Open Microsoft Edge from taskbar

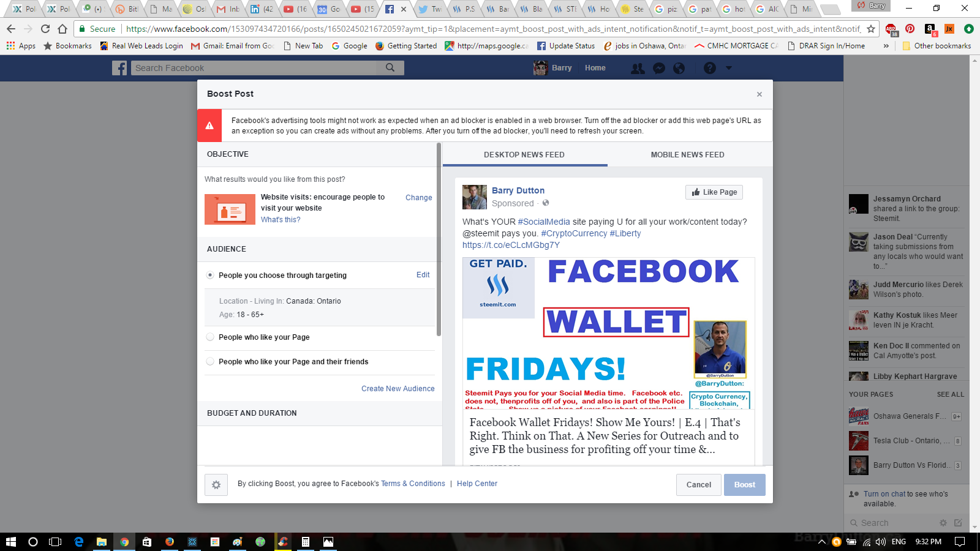pos(78,542)
